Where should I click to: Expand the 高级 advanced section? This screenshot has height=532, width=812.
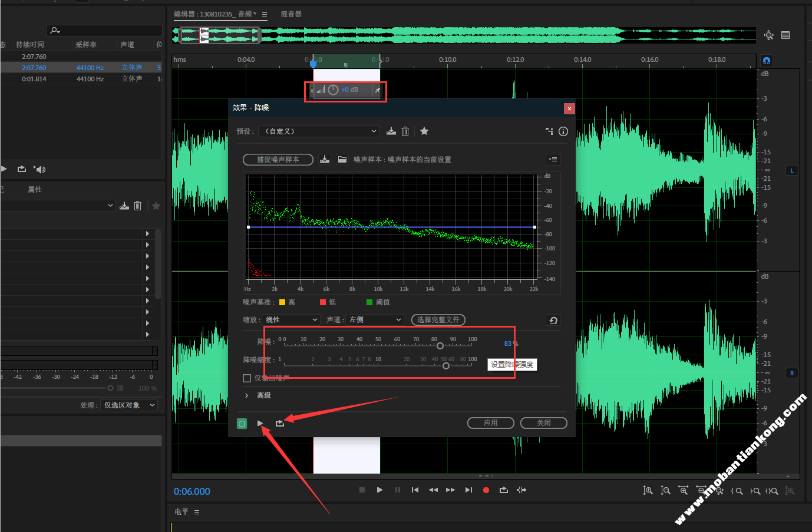click(246, 395)
